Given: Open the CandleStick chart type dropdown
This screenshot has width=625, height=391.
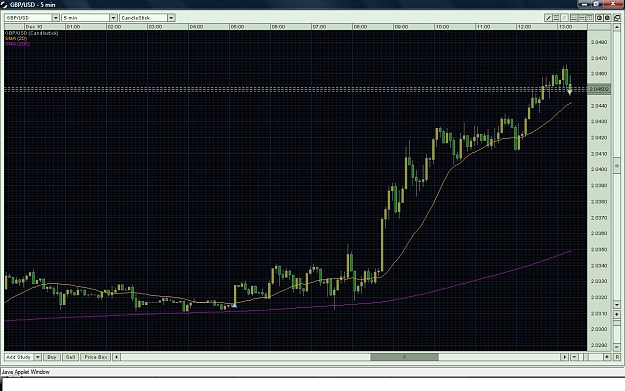Looking at the screenshot, I should [171, 18].
